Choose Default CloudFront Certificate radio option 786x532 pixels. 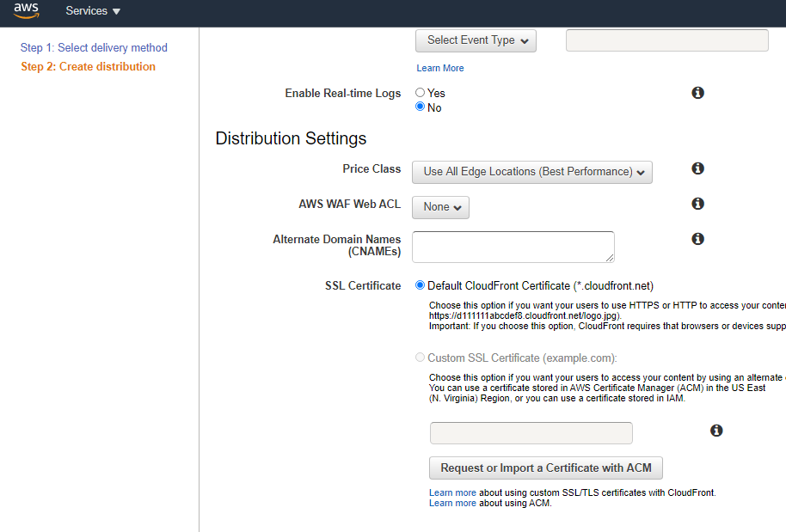point(420,285)
